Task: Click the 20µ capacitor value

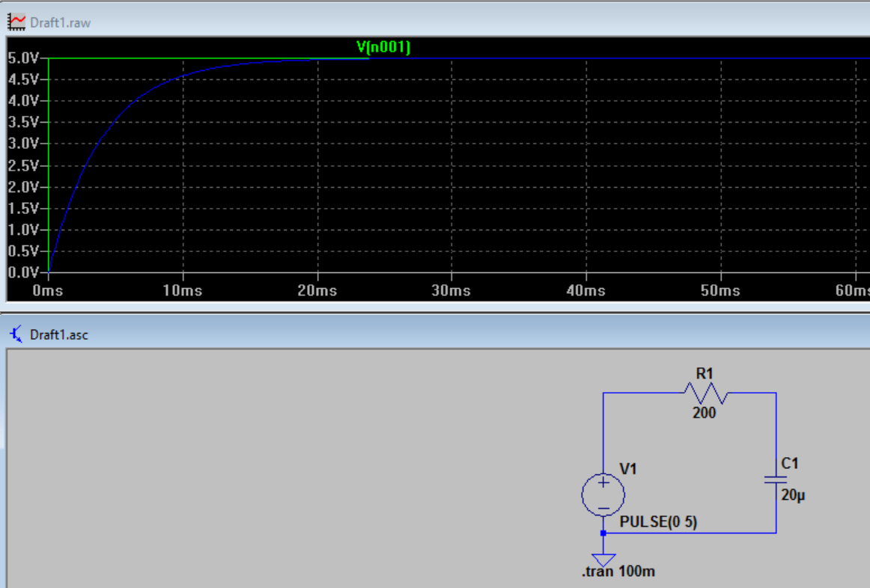Action: point(793,494)
